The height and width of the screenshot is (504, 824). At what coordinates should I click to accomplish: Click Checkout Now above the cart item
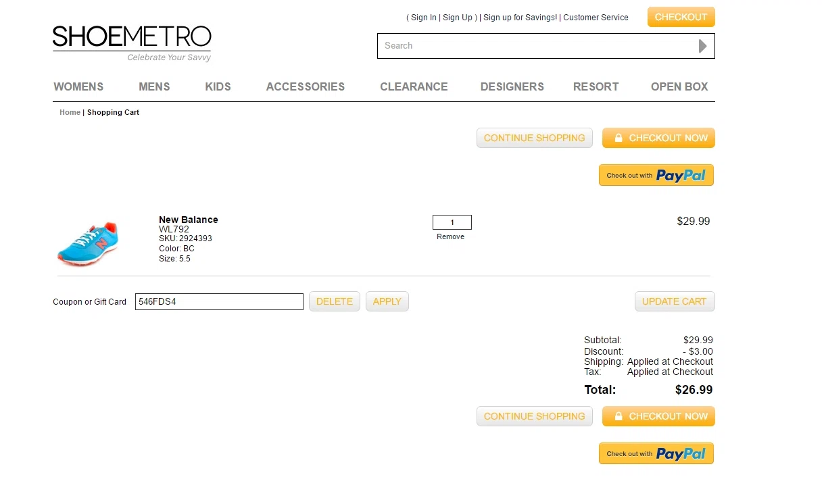coord(658,138)
